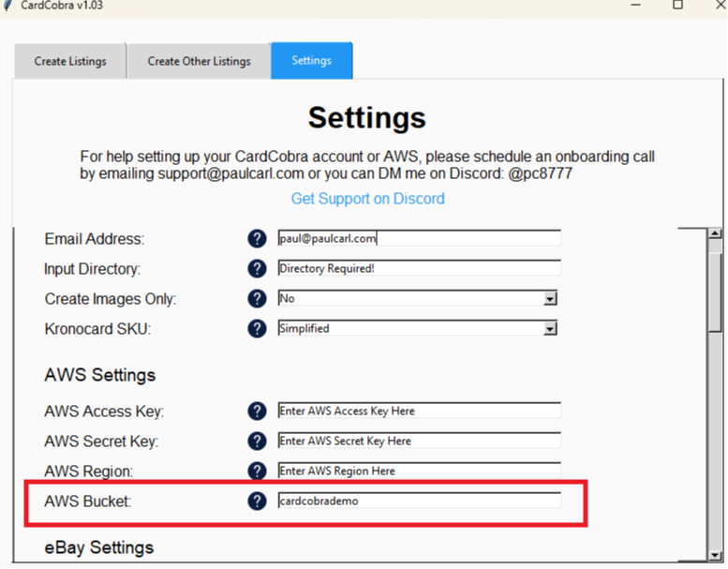The height and width of the screenshot is (569, 728).
Task: Expand Create Images Only dropdown
Action: pyautogui.click(x=550, y=299)
